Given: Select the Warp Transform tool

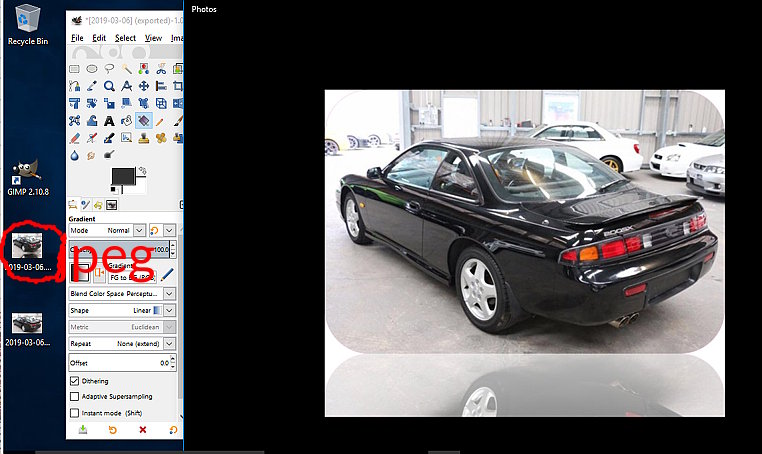Looking at the screenshot, I should pos(92,121).
